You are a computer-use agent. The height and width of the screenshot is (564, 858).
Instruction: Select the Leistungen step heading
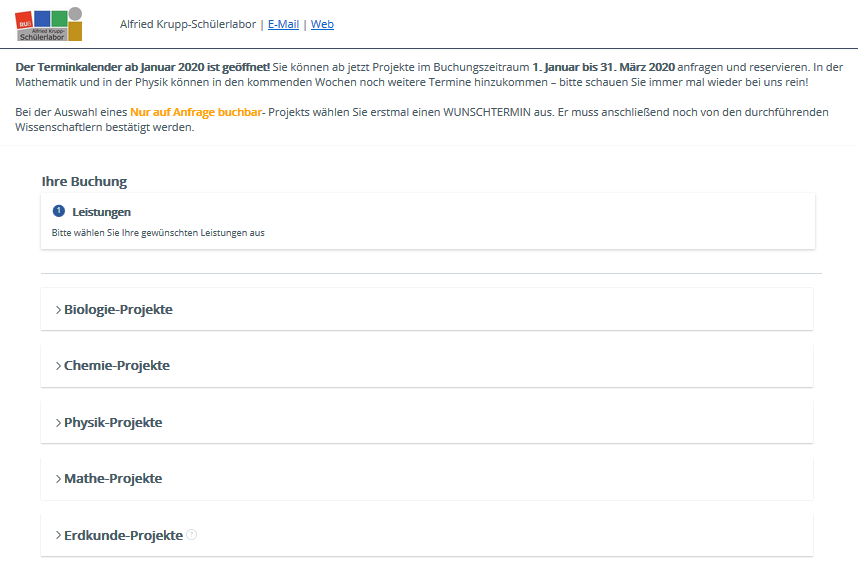[101, 212]
